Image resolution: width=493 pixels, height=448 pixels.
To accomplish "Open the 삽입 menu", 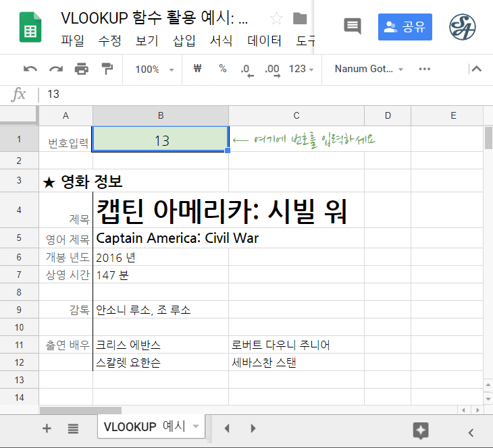I will [x=184, y=40].
